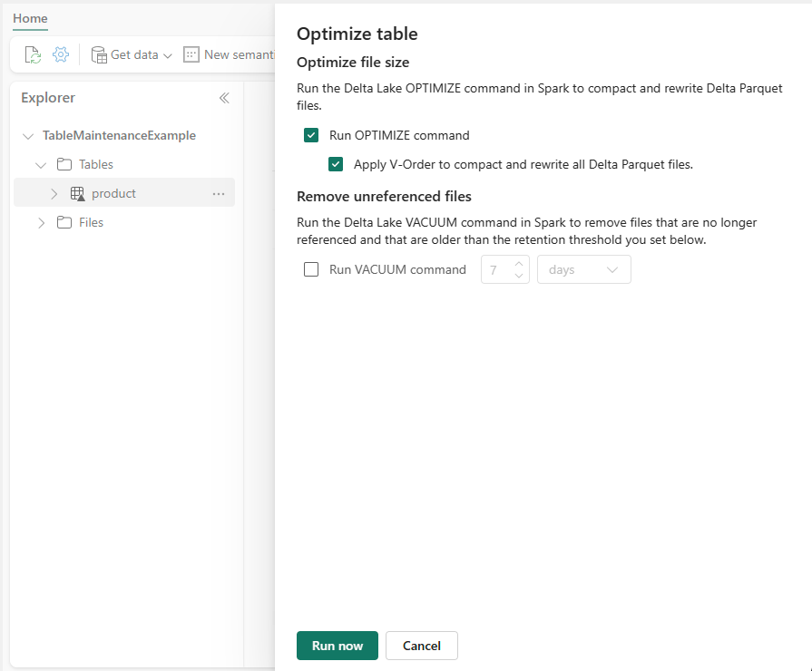Expand the product table node
The width and height of the screenshot is (812, 671).
tap(54, 193)
